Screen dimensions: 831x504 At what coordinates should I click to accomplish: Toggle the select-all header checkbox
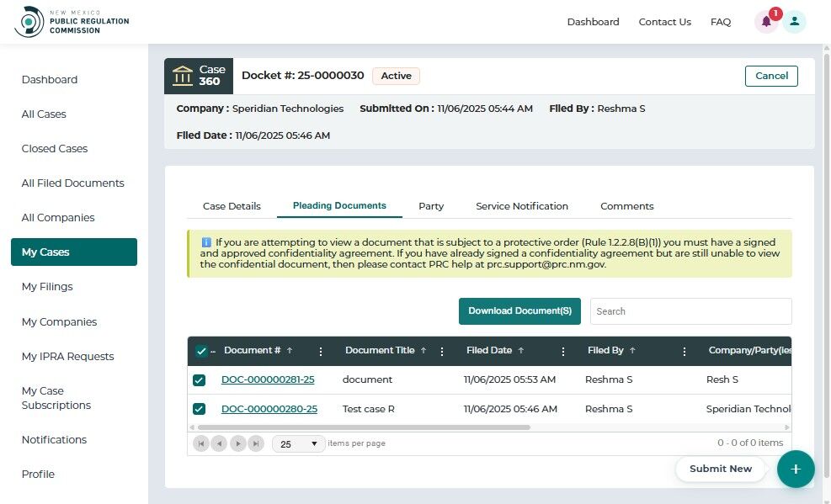point(201,351)
